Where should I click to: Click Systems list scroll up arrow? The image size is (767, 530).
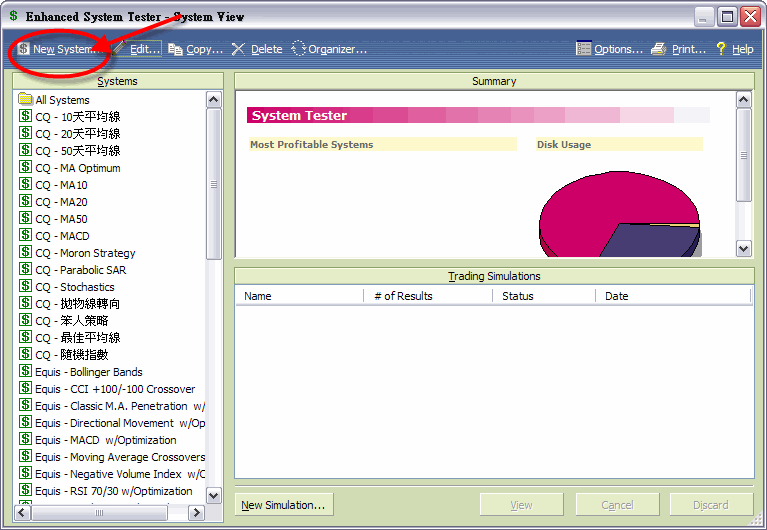click(x=214, y=100)
